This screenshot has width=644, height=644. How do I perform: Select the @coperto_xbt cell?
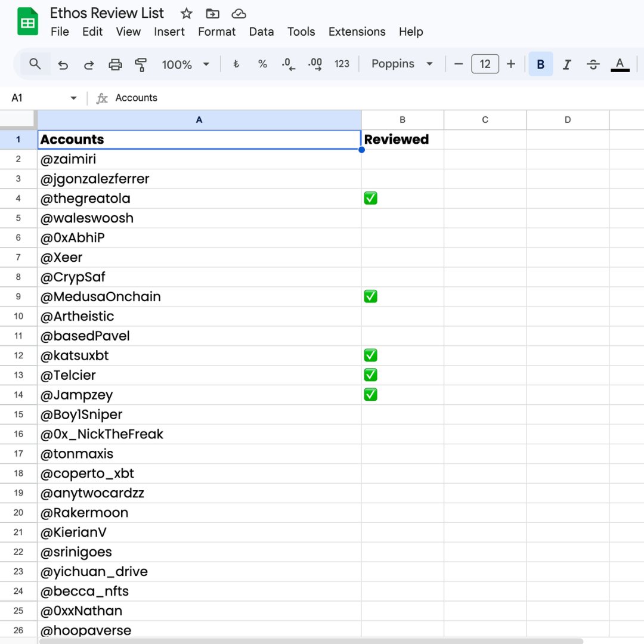pyautogui.click(x=199, y=473)
